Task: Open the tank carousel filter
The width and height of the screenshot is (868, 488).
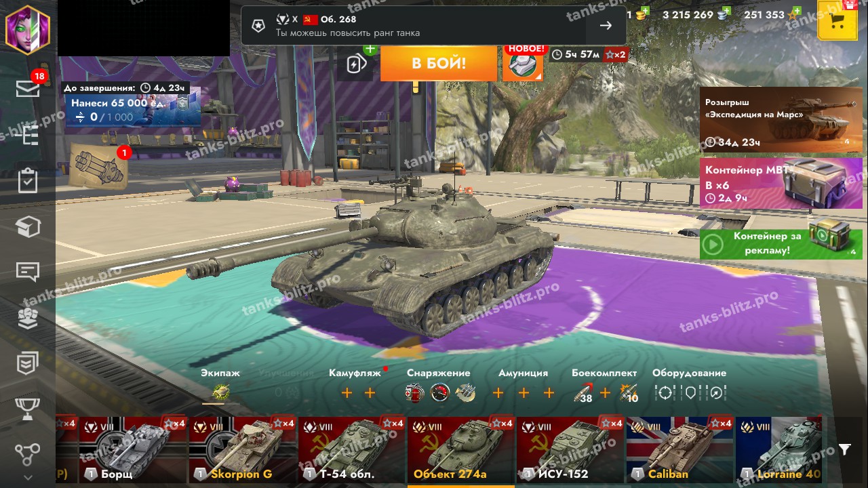Action: [x=844, y=449]
